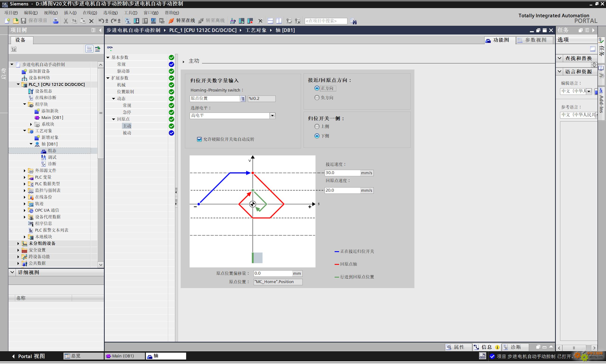Click the Main (OB1) taskbar tab
This screenshot has width=606, height=364.
tap(124, 356)
